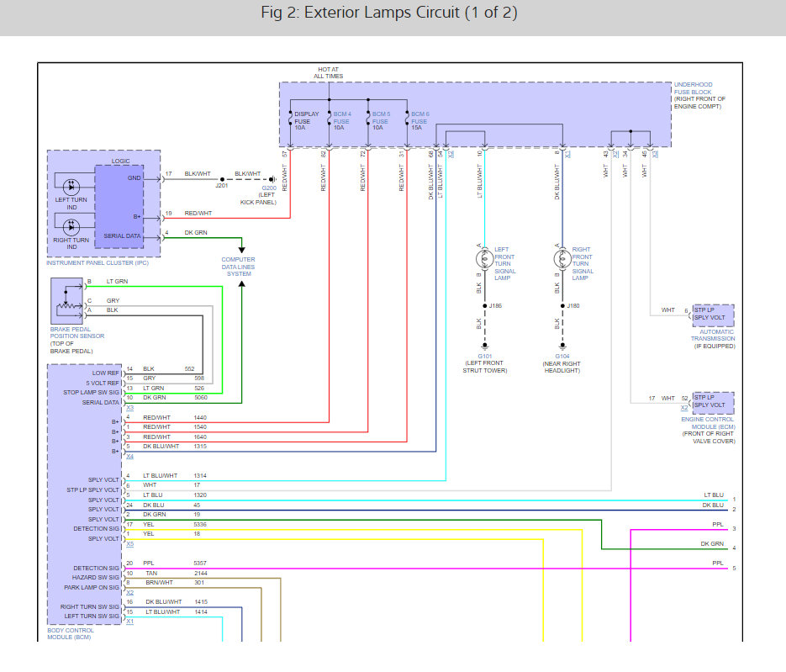Image resolution: width=786 pixels, height=672 pixels.
Task: Click the figure title 'Fig 2: Exterior Lamps Circuit'
Action: tap(389, 13)
